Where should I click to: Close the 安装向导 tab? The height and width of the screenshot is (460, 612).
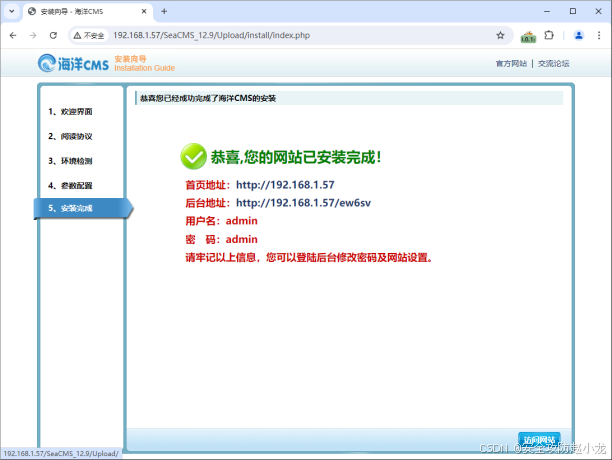pyautogui.click(x=144, y=11)
